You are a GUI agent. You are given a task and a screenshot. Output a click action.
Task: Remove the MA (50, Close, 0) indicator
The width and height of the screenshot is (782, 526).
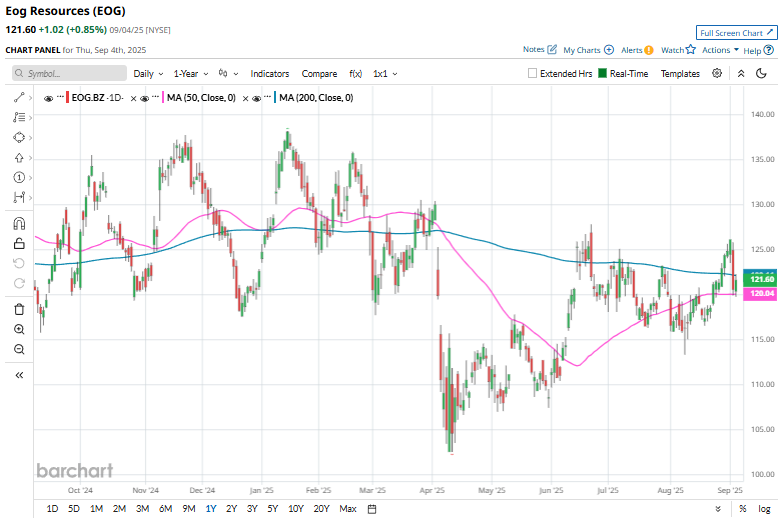pyautogui.click(x=245, y=99)
